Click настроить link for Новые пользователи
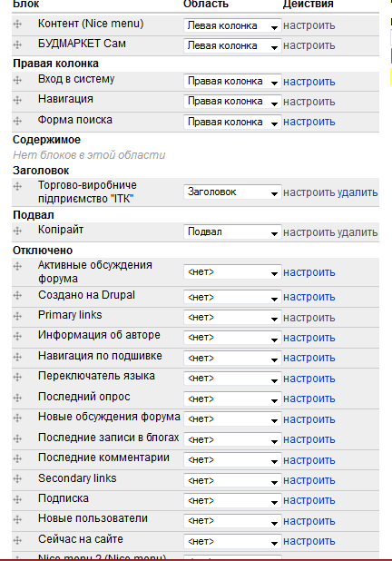This screenshot has height=561, width=392. point(309,521)
